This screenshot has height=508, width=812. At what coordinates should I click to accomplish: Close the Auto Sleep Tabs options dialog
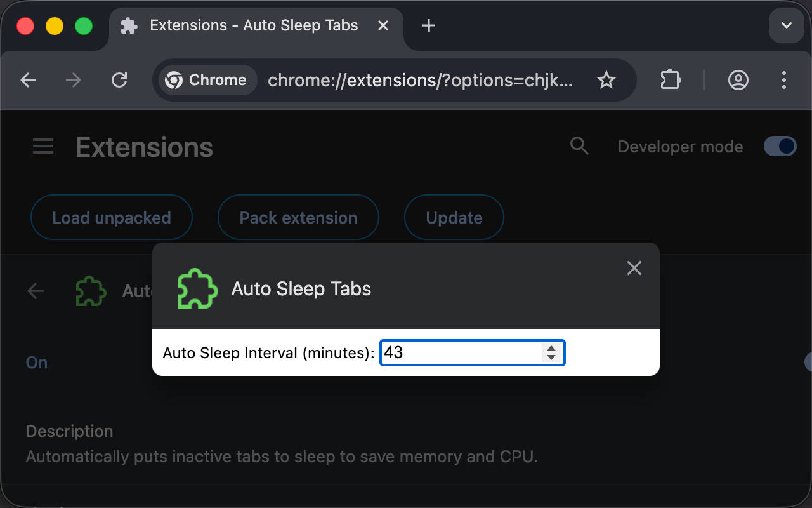pyautogui.click(x=634, y=268)
